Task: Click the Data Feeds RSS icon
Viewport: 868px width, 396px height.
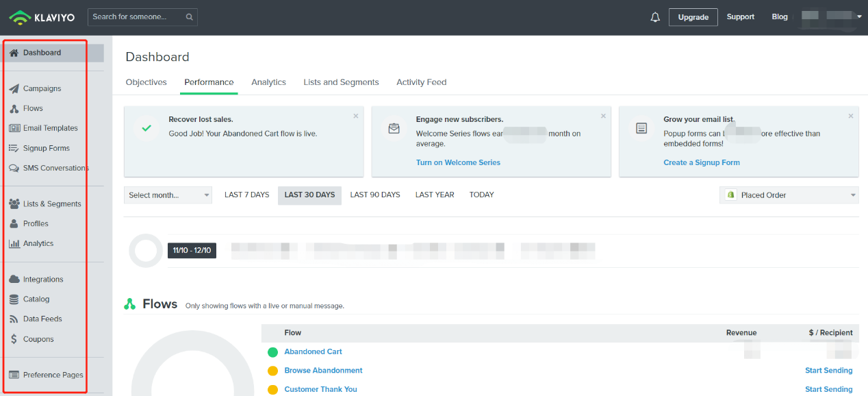Action: 14,319
